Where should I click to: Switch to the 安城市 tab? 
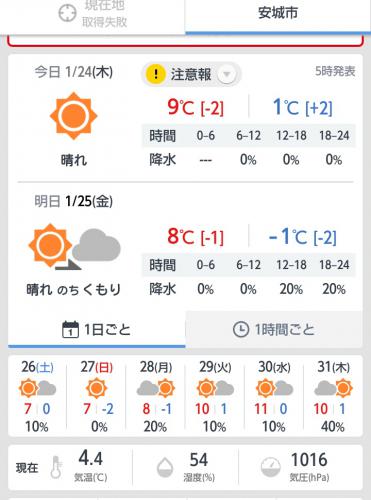[278, 17]
